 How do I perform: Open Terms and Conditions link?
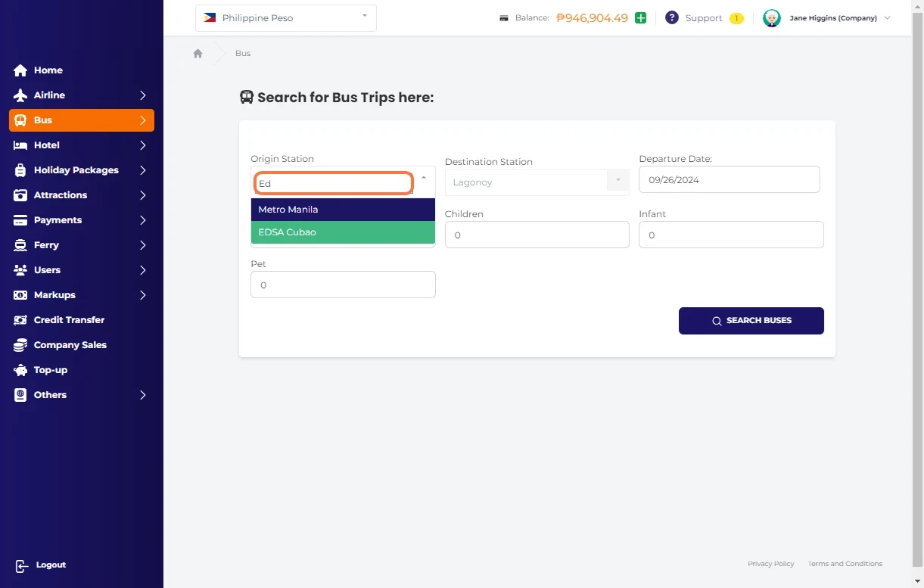(845, 564)
